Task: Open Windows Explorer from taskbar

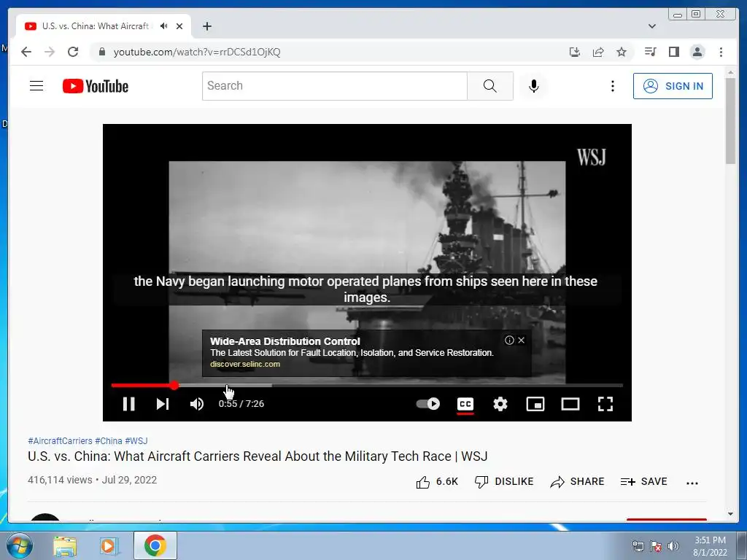Action: coord(65,546)
